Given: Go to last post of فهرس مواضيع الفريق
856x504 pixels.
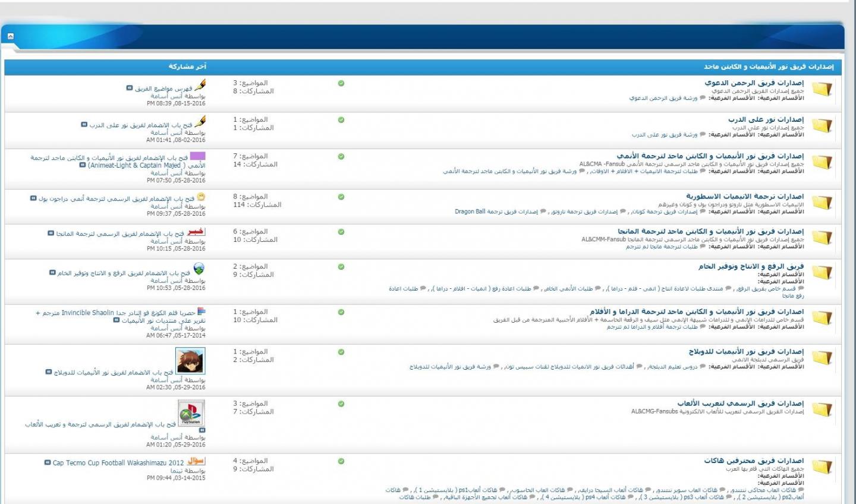Looking at the screenshot, I should (130, 88).
